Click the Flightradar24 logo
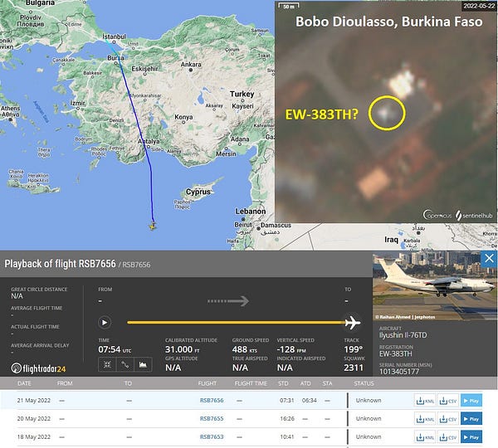The width and height of the screenshot is (498, 448). (38, 368)
